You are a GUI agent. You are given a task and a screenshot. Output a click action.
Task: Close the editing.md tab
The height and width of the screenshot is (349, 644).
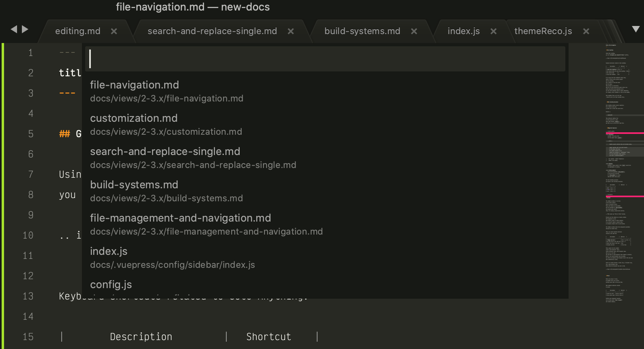click(114, 31)
